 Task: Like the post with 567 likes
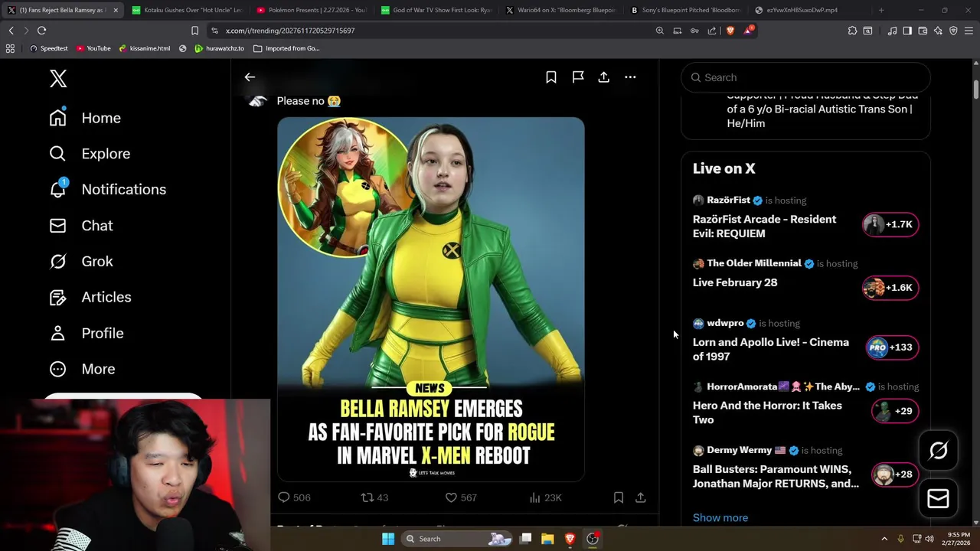(462, 497)
